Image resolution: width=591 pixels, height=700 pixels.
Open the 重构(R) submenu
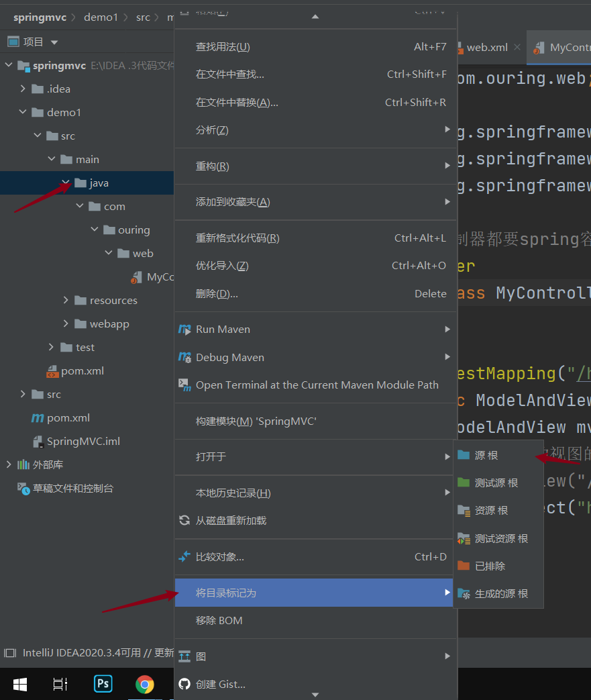(x=315, y=166)
